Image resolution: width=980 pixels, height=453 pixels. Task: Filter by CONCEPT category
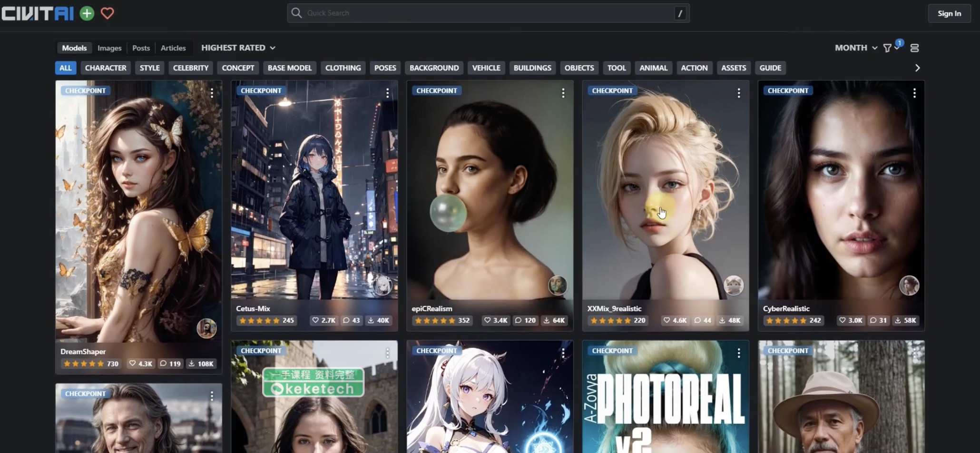click(238, 68)
